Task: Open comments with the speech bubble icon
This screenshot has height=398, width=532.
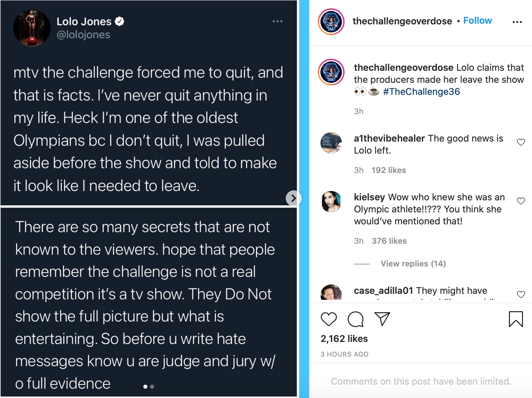Action: 355,319
